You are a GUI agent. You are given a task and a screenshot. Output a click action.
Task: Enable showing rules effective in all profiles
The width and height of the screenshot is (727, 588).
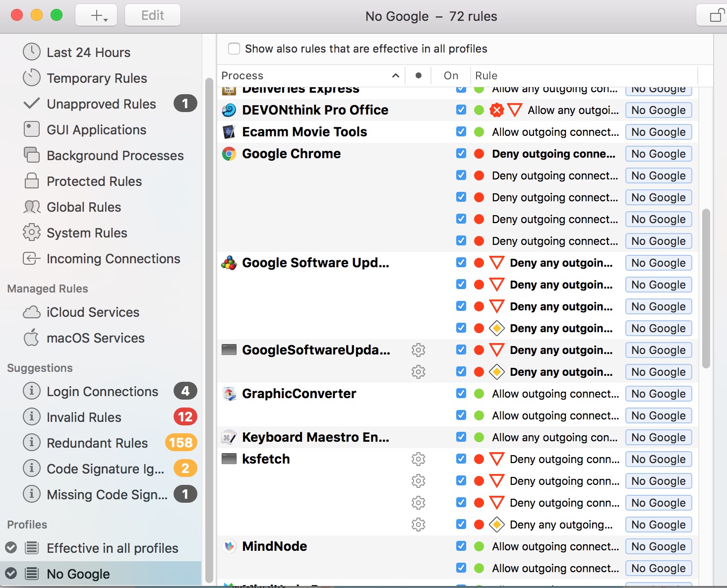234,49
